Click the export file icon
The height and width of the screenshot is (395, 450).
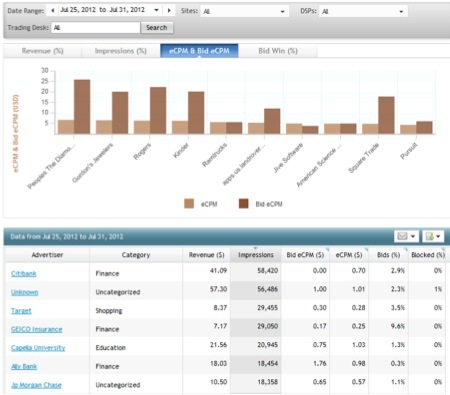point(430,236)
